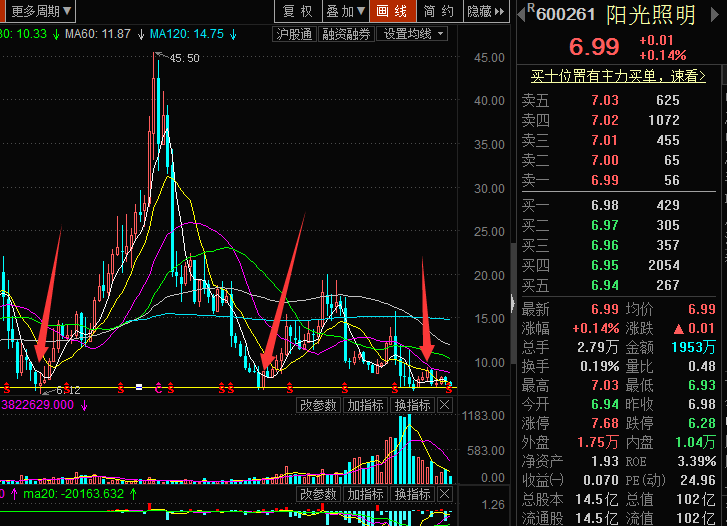Image resolution: width=727 pixels, height=526 pixels.
Task: Click ROE value 3.39%
Action: (697, 461)
